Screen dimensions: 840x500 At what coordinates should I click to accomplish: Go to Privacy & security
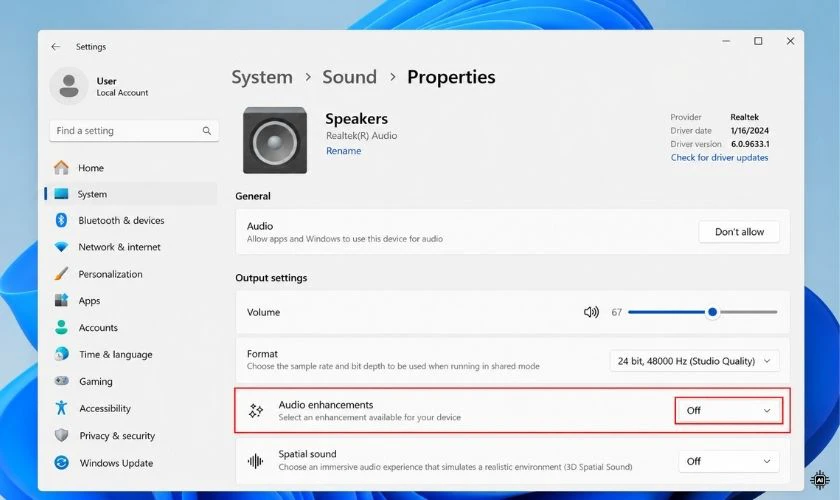(131, 435)
